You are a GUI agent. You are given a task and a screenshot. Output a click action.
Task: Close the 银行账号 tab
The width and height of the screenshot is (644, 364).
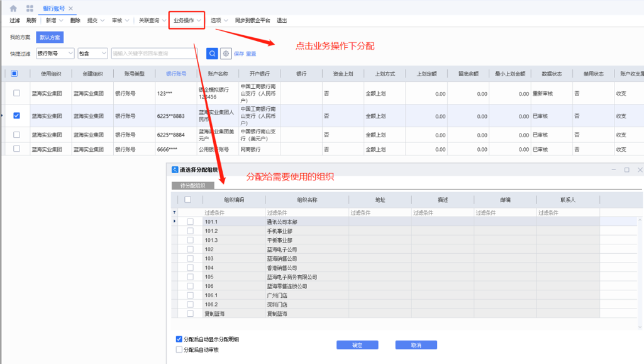click(70, 8)
